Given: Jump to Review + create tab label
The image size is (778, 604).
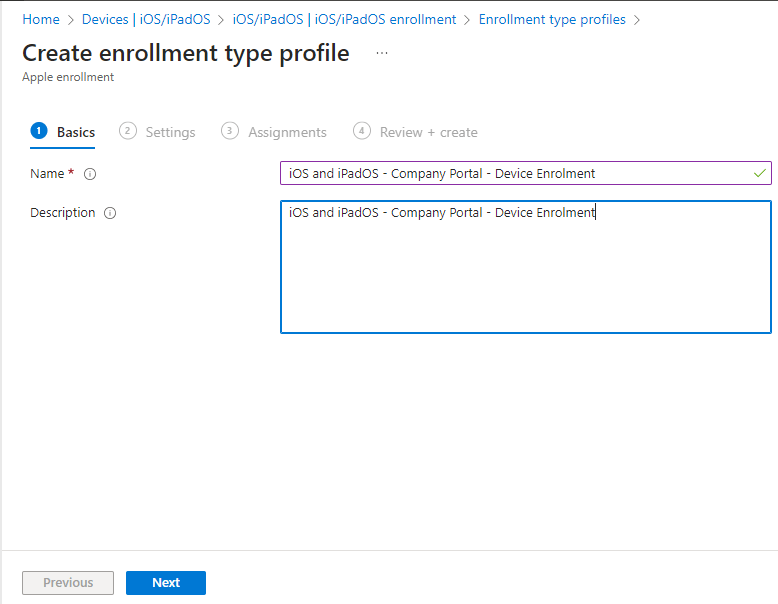Looking at the screenshot, I should click(x=428, y=132).
